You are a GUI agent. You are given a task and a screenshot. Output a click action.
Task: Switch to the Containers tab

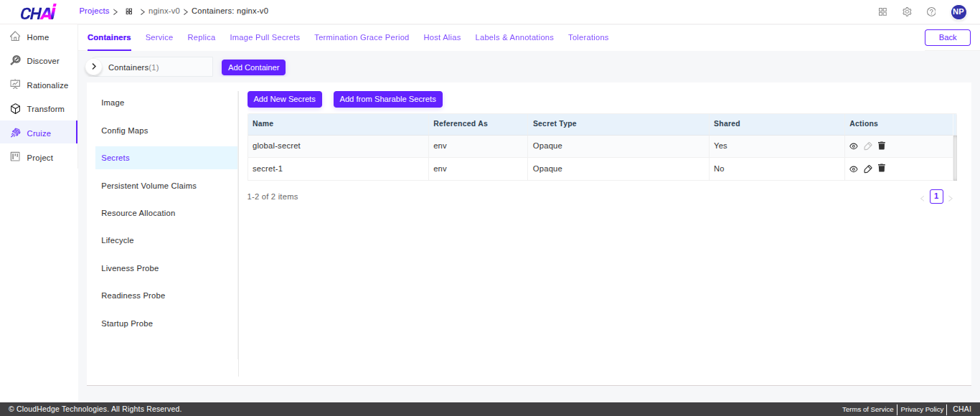coord(109,37)
